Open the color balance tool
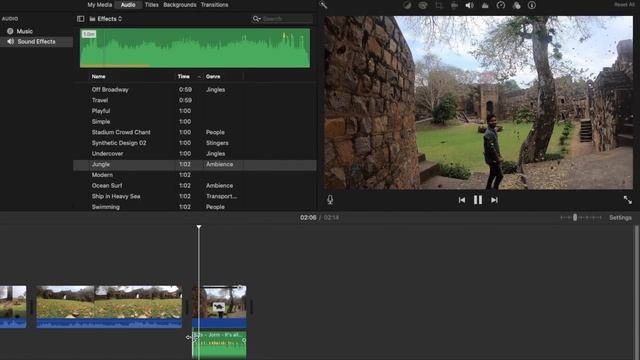The image size is (640, 360). [407, 5]
